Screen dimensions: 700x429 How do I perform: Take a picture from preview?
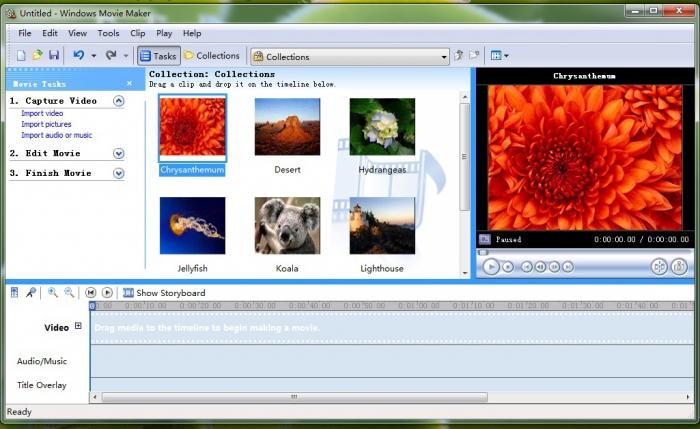tap(679, 267)
